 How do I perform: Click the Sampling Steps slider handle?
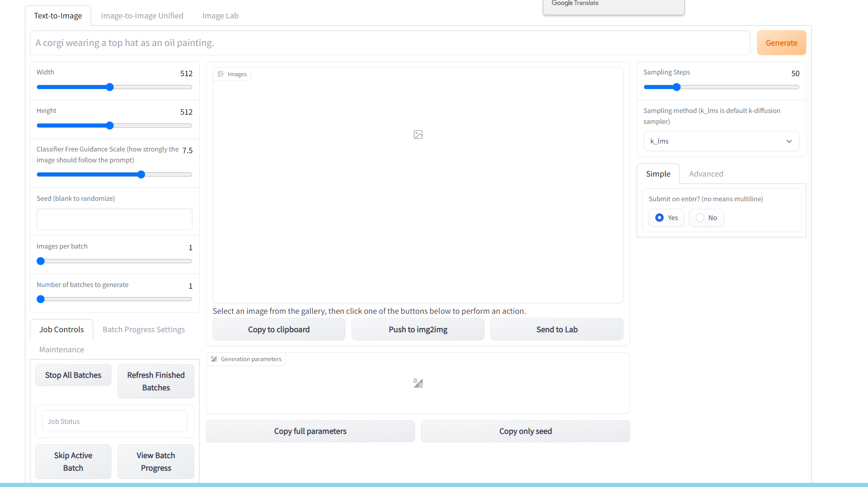[x=677, y=87]
